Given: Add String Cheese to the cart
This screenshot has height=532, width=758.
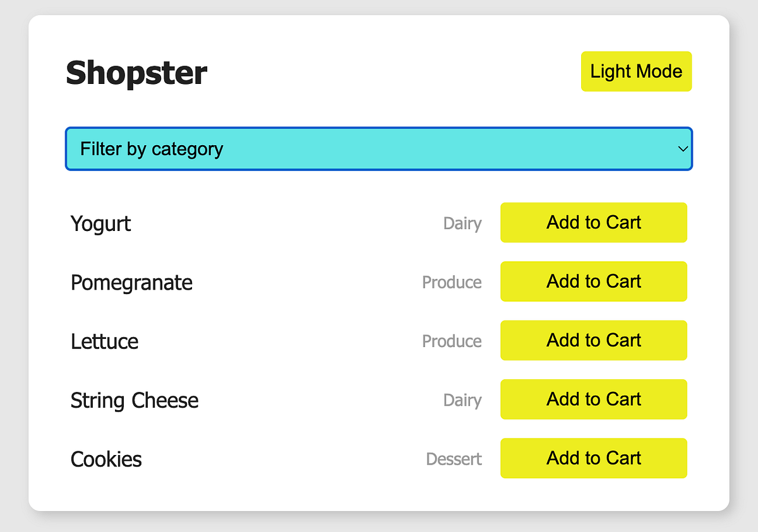Looking at the screenshot, I should [594, 399].
